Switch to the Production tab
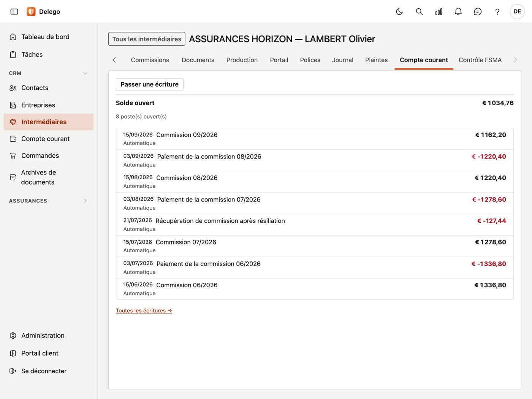Image resolution: width=532 pixels, height=399 pixels. [x=242, y=60]
